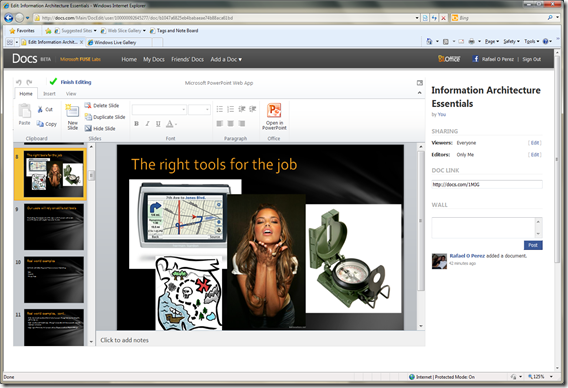Click the Redo arrow

coord(29,82)
